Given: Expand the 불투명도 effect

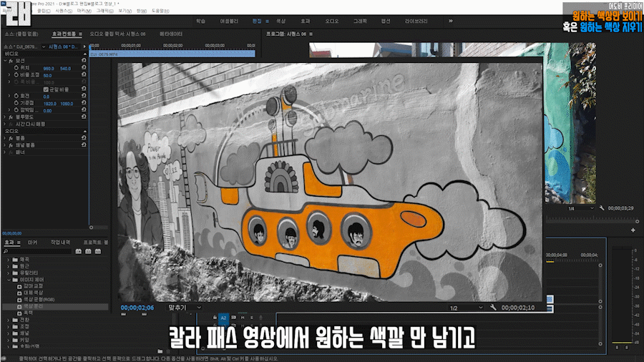Looking at the screenshot, I should coord(5,117).
